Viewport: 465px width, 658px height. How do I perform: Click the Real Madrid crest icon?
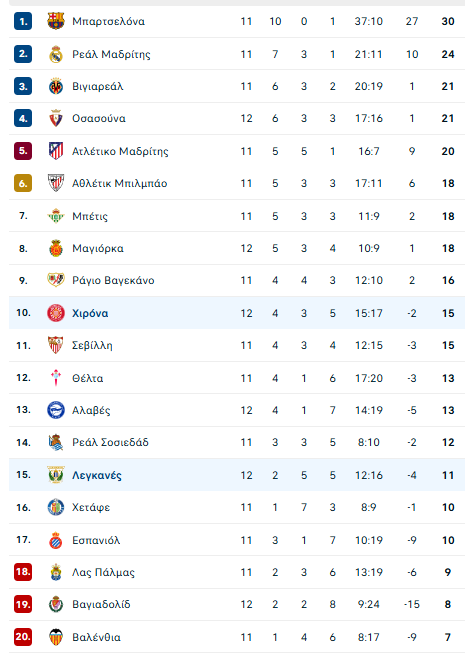pyautogui.click(x=56, y=54)
